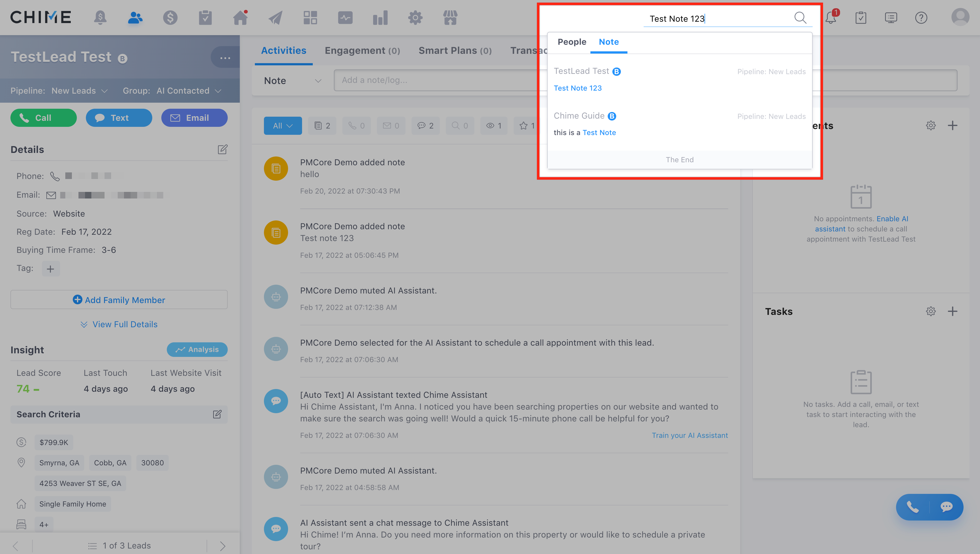
Task: Open the checklist icon beside notifications
Action: coord(861,18)
